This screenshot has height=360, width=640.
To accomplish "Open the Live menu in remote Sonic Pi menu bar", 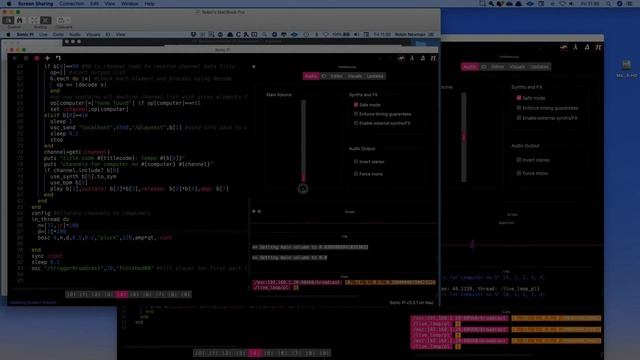I will (x=43, y=35).
